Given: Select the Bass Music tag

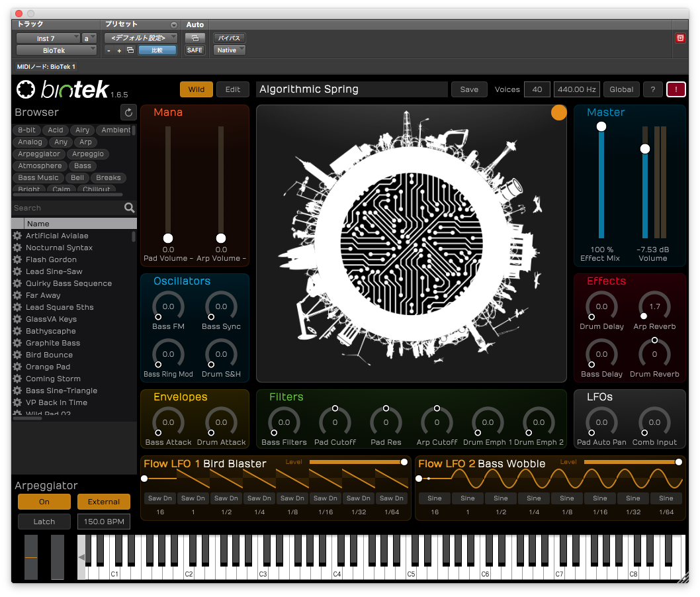Looking at the screenshot, I should 38,178.
